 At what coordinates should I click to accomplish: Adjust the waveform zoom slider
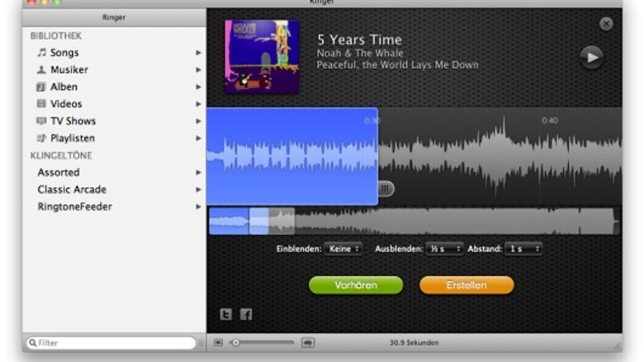click(x=262, y=343)
